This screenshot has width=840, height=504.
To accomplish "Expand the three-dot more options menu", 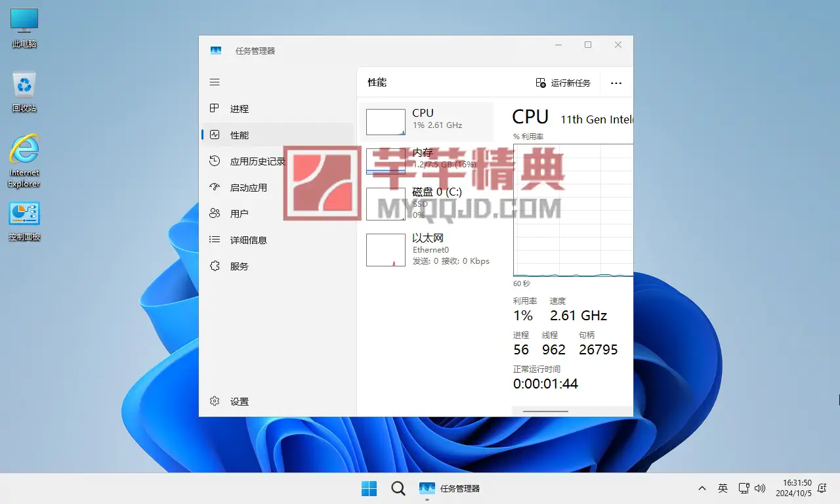I will [616, 83].
